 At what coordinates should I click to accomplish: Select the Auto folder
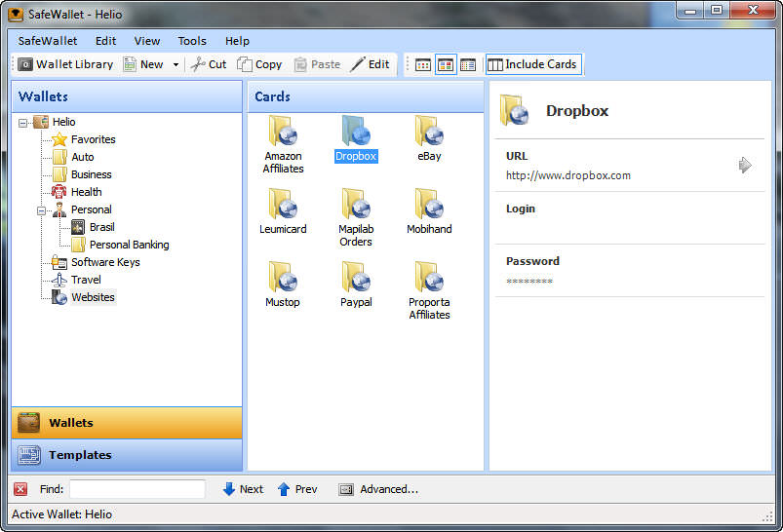(73, 157)
